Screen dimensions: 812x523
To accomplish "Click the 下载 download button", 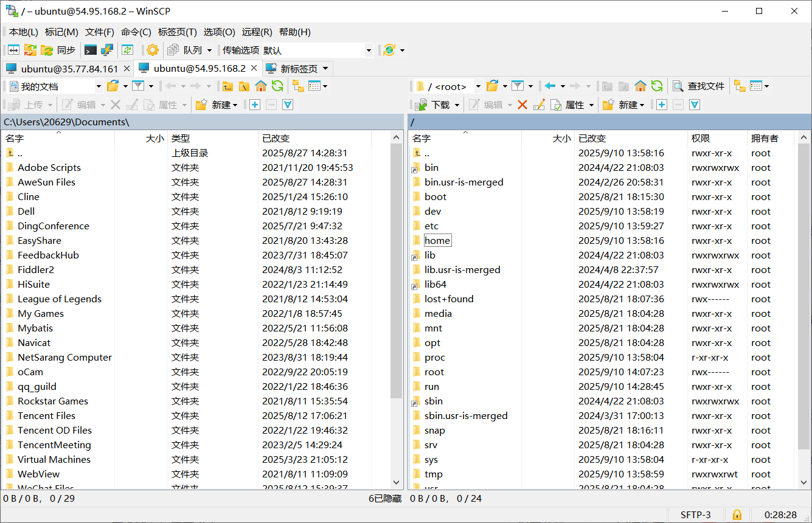I will pos(434,105).
